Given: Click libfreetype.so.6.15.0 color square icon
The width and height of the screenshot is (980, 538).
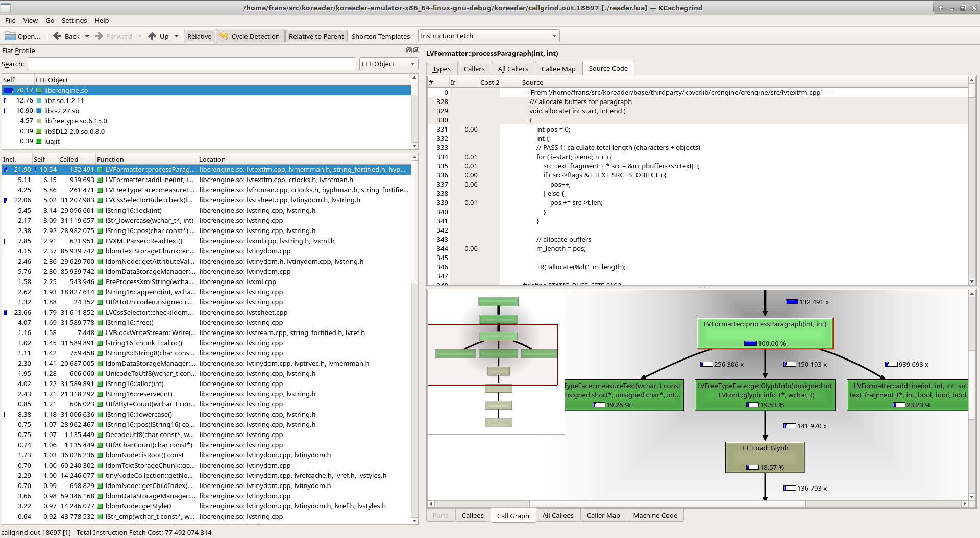Looking at the screenshot, I should coord(39,121).
